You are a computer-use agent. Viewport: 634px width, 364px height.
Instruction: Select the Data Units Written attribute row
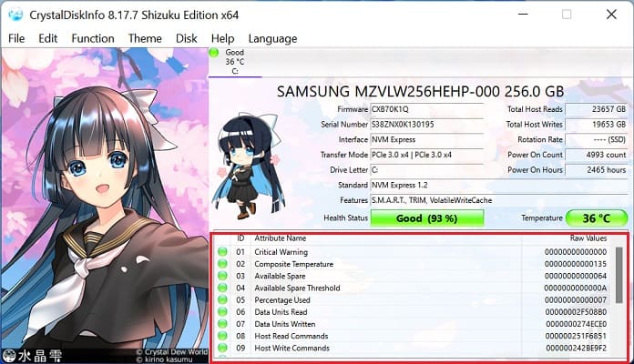tap(413, 324)
